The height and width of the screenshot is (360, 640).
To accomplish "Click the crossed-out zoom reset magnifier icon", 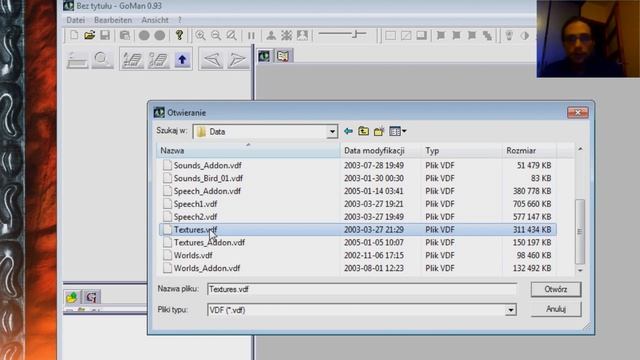I will [231, 36].
